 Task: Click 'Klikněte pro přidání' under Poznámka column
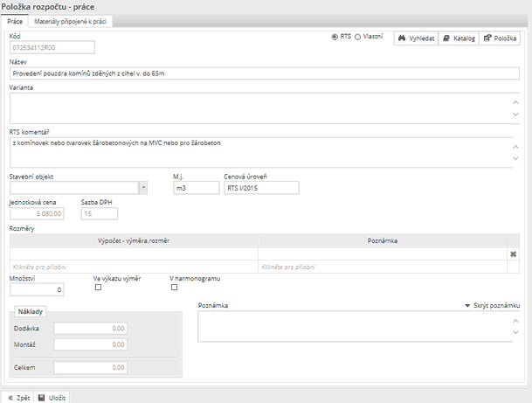point(288,267)
